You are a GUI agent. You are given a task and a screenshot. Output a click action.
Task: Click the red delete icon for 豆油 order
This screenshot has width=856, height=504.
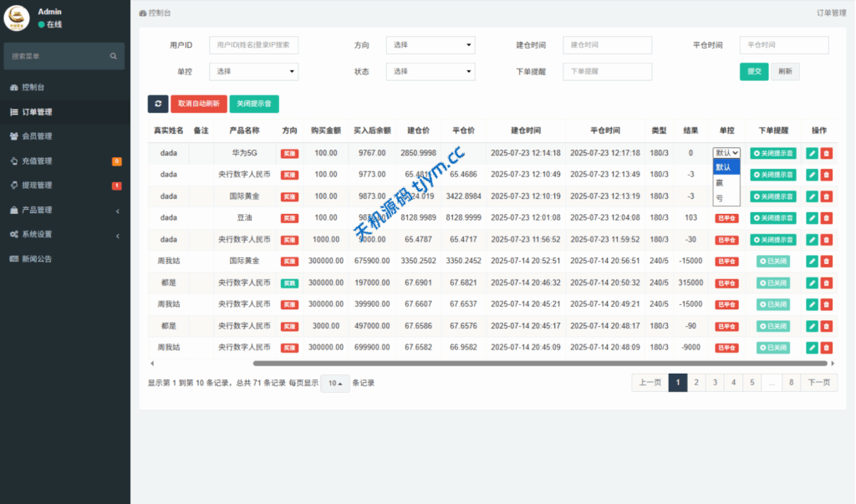pyautogui.click(x=827, y=218)
